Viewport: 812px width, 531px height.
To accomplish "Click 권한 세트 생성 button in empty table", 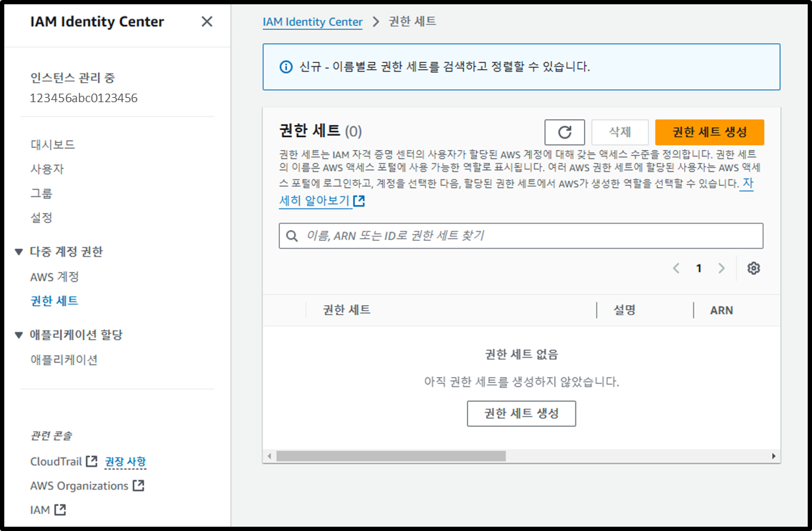I will [521, 413].
